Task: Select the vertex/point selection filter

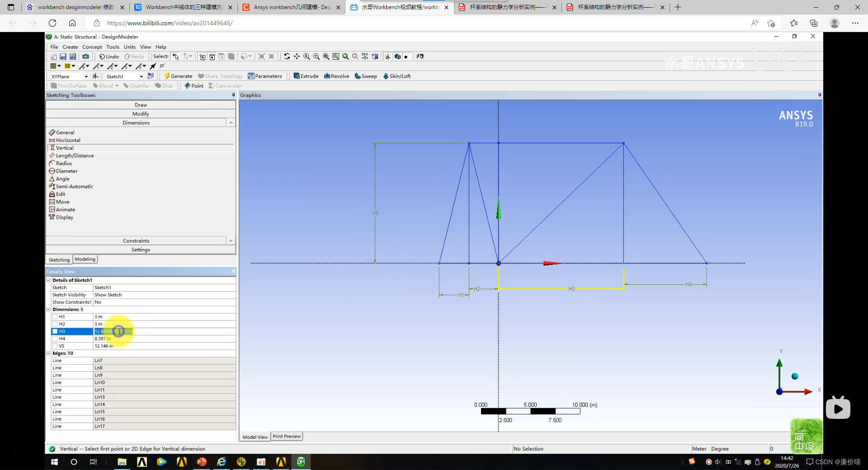Action: (202, 56)
